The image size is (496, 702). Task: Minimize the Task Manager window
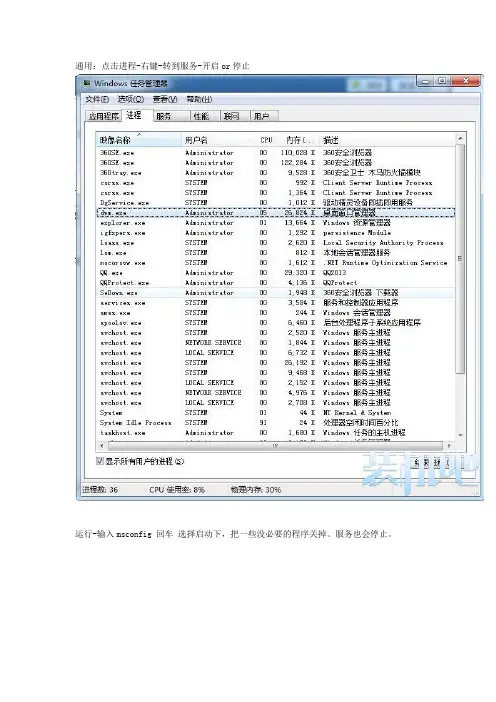(x=426, y=81)
